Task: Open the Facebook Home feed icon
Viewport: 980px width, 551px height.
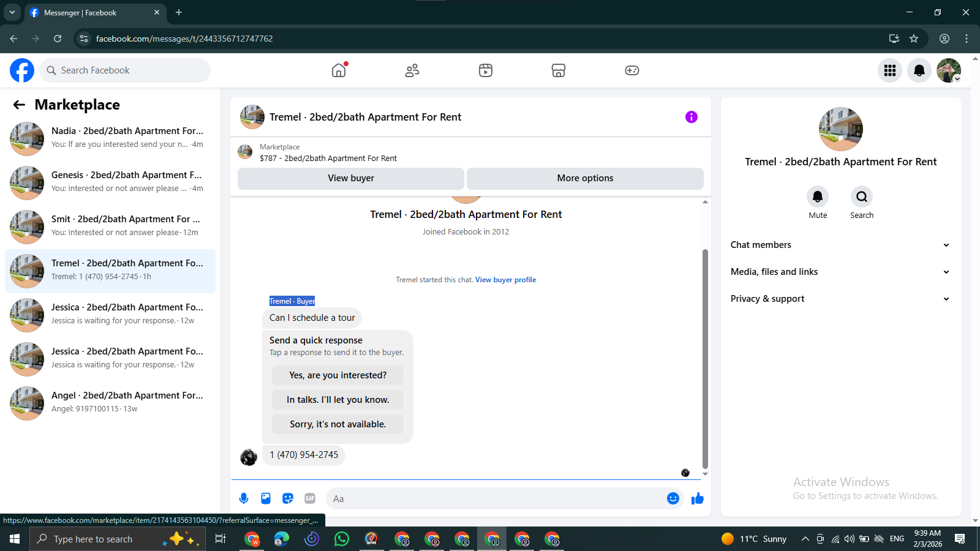Action: pos(339,70)
